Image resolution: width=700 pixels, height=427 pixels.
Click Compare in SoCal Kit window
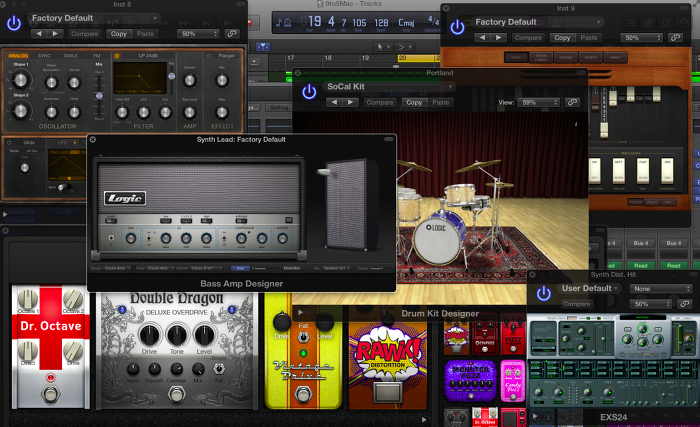[x=380, y=102]
